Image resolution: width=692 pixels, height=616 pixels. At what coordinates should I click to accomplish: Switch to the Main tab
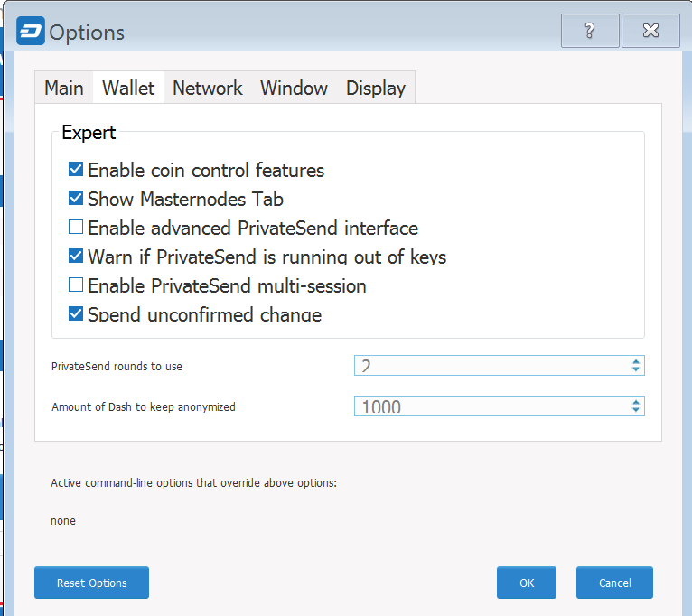[64, 88]
